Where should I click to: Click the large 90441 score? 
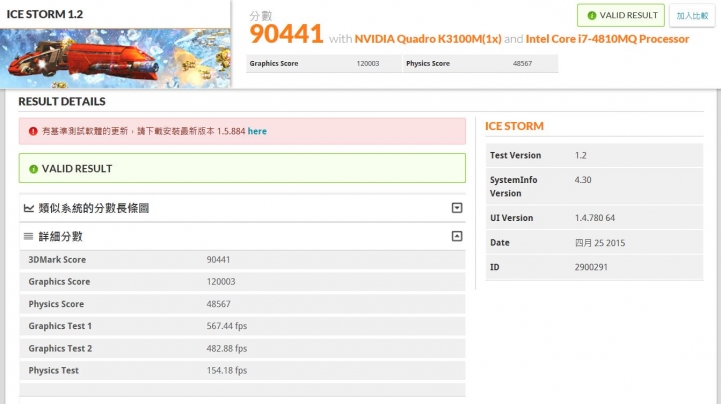tap(286, 34)
